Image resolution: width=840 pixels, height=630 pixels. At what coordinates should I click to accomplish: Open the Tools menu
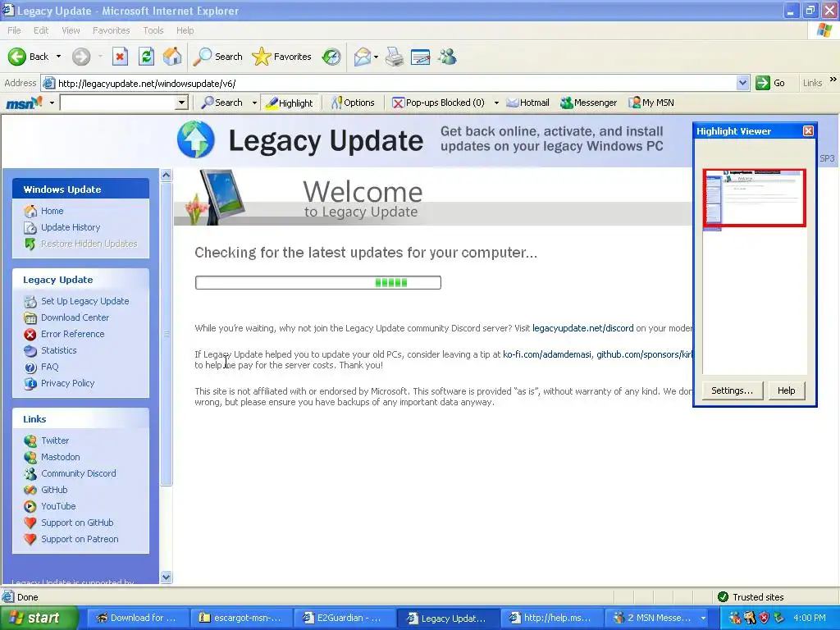coord(153,30)
